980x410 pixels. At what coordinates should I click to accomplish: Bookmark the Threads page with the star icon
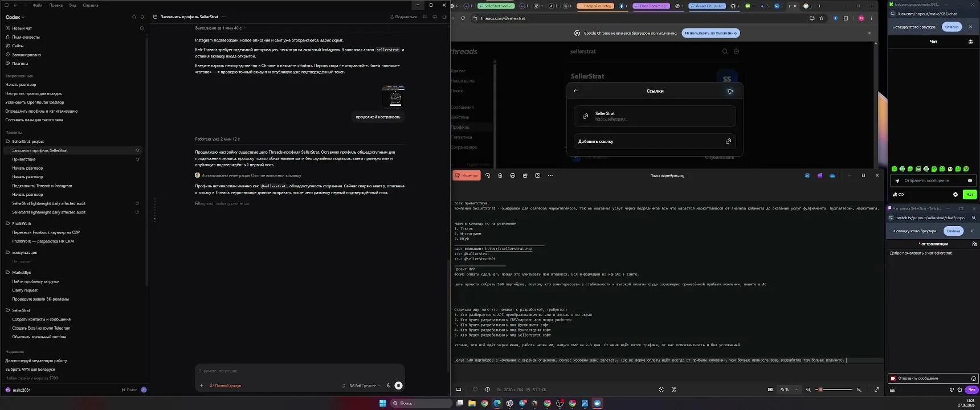(821, 18)
